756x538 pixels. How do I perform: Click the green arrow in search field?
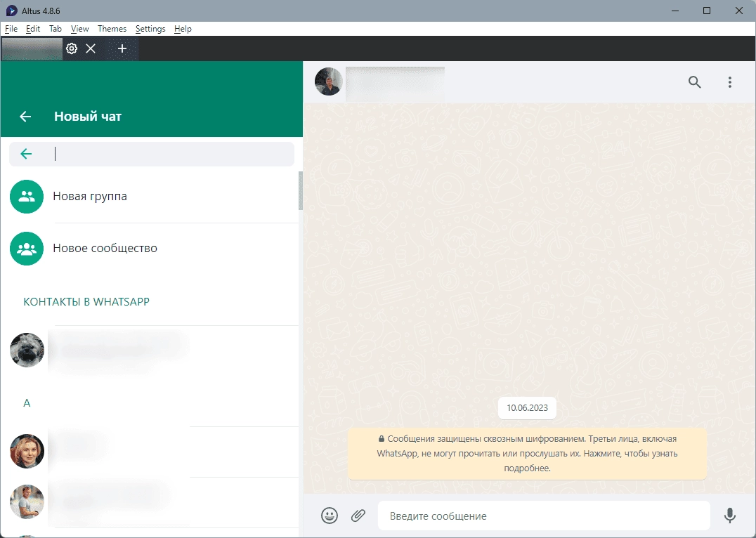(x=26, y=154)
